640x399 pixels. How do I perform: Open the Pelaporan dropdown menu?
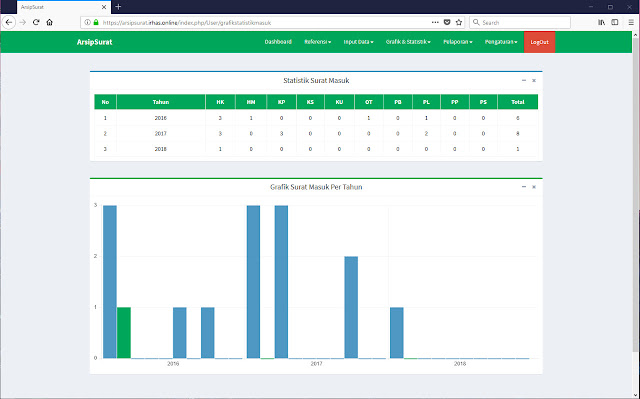(x=458, y=42)
